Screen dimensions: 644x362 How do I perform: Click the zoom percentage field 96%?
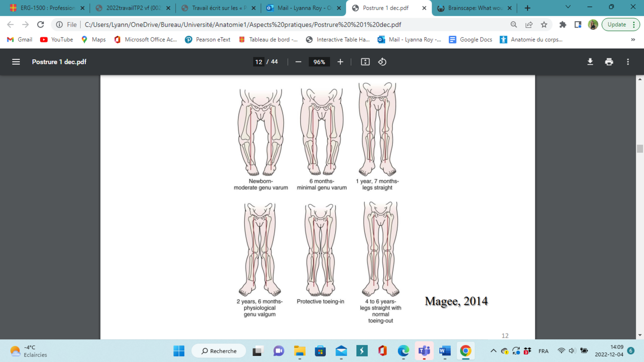pyautogui.click(x=320, y=62)
